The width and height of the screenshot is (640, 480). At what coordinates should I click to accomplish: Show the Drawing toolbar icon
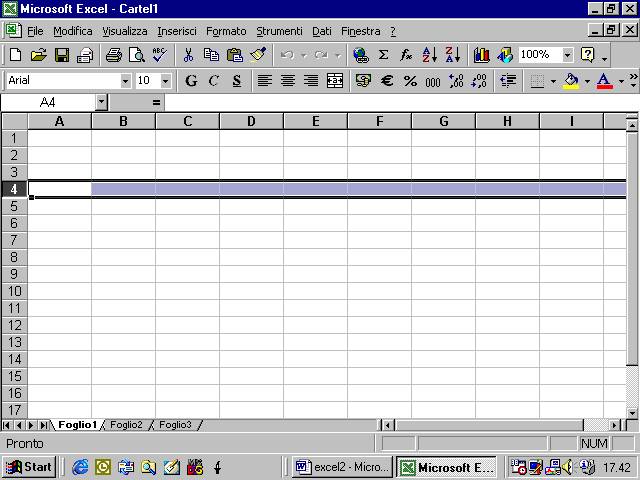[x=505, y=55]
